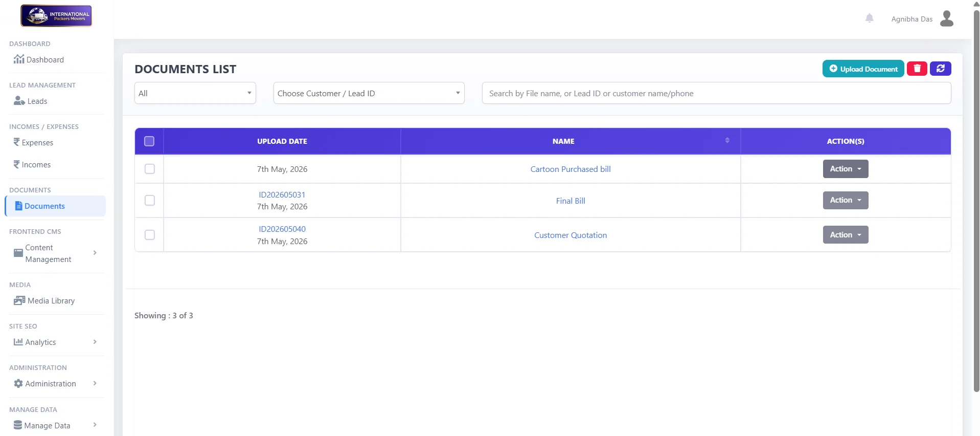Open Action dropdown for Cartoon Purchased bill
The height and width of the screenshot is (436, 980).
pos(846,169)
